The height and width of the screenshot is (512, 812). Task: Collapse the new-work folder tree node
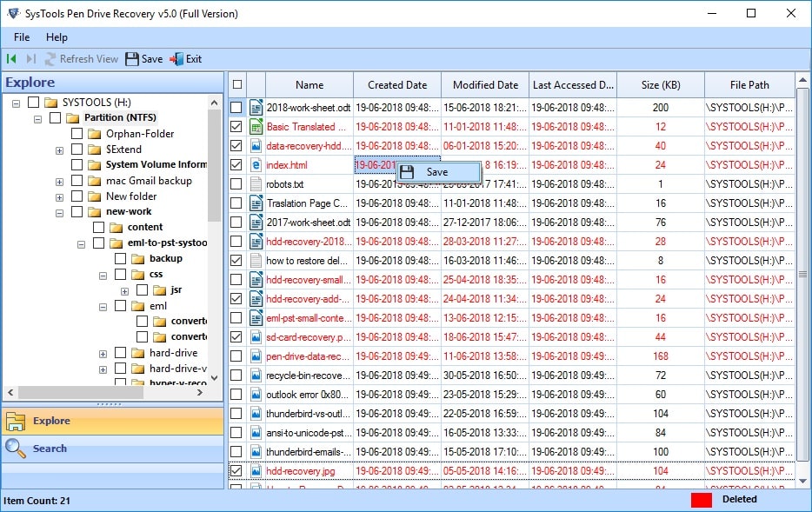(59, 212)
